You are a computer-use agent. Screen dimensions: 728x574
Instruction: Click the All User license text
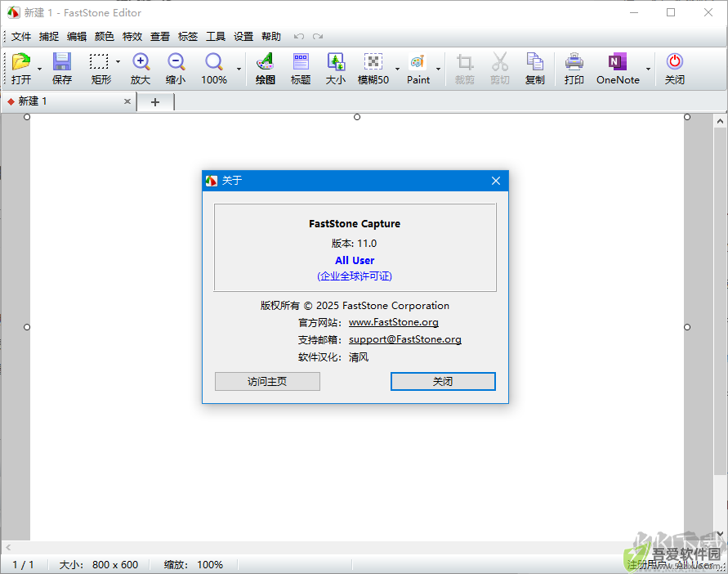click(355, 260)
